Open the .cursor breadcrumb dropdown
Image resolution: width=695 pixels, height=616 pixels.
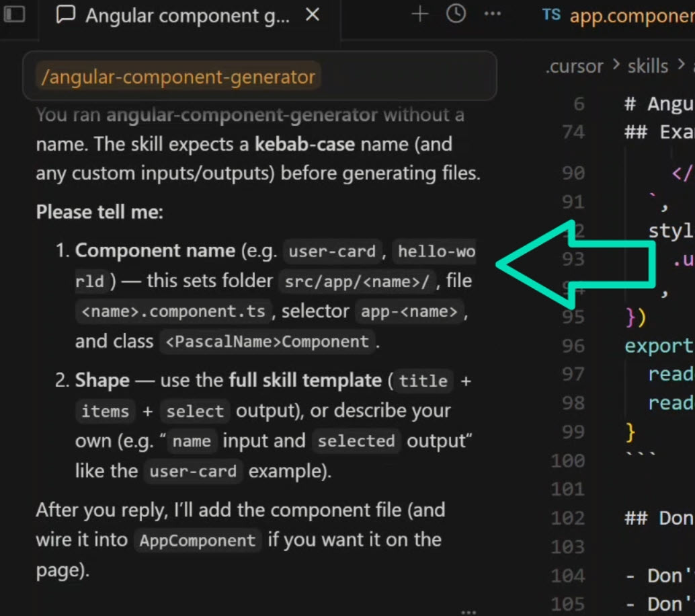575,66
